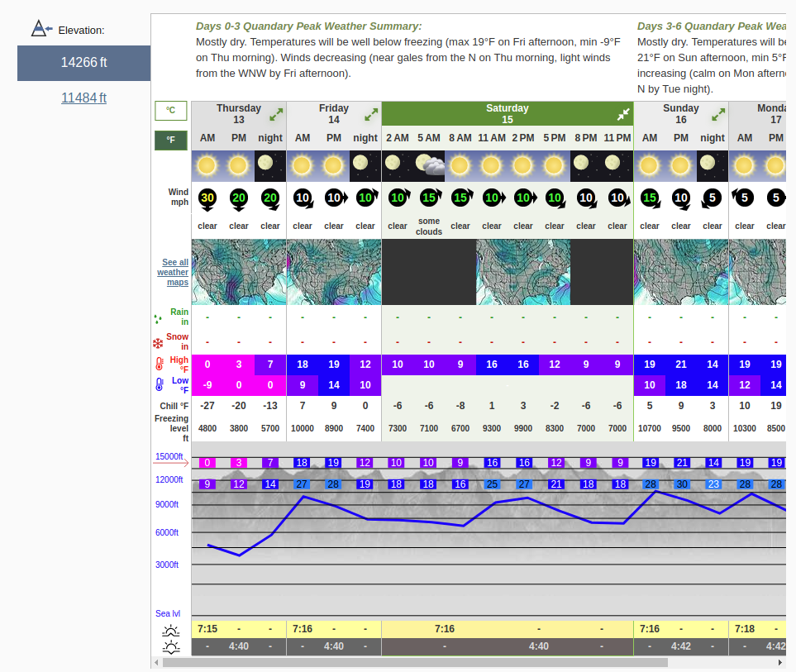The image size is (796, 672).
Task: Click Thursday sunrise time 7:15
Action: (x=207, y=629)
